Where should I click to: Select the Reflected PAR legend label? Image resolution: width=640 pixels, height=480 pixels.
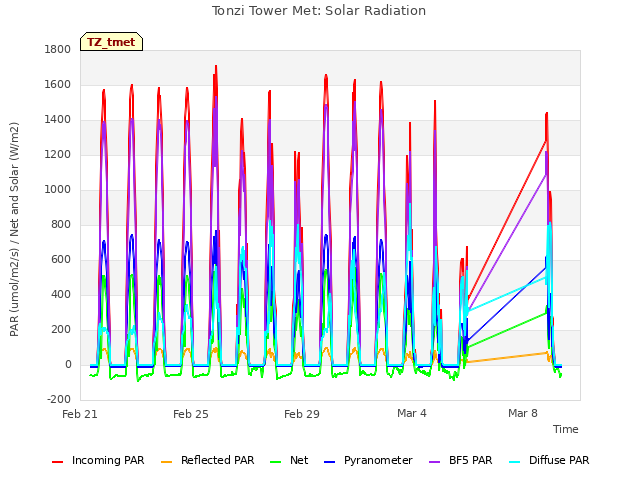pos(218,460)
